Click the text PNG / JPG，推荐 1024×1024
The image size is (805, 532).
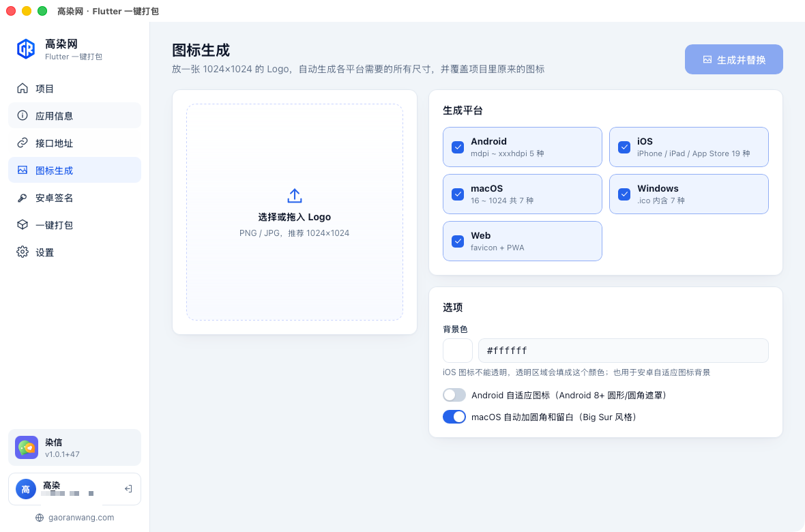pos(294,233)
